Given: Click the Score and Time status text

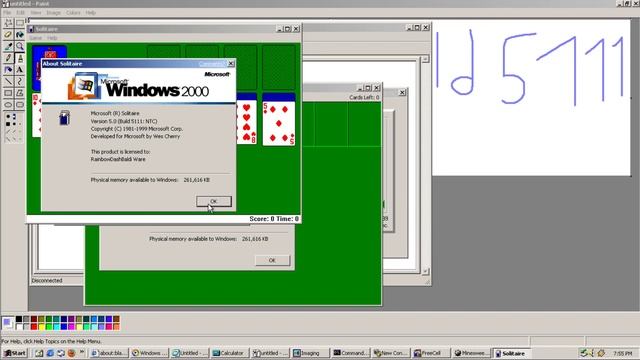Looking at the screenshot, I should pyautogui.click(x=274, y=219).
